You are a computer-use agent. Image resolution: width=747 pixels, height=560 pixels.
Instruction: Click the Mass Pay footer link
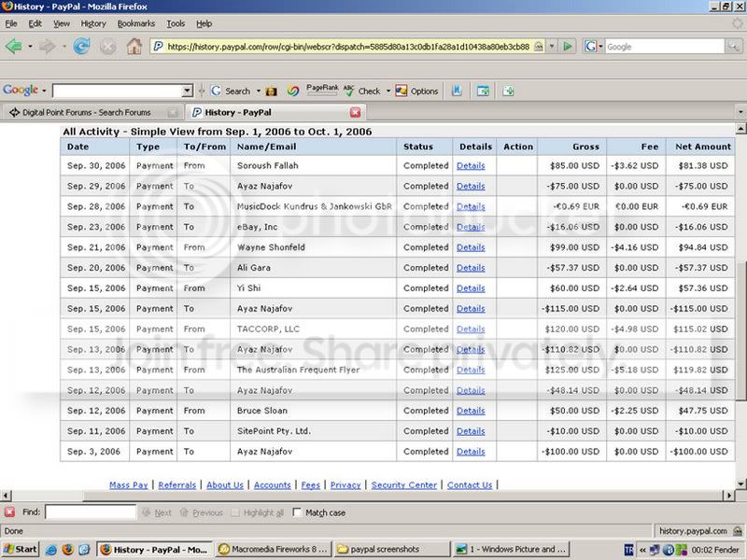click(129, 484)
